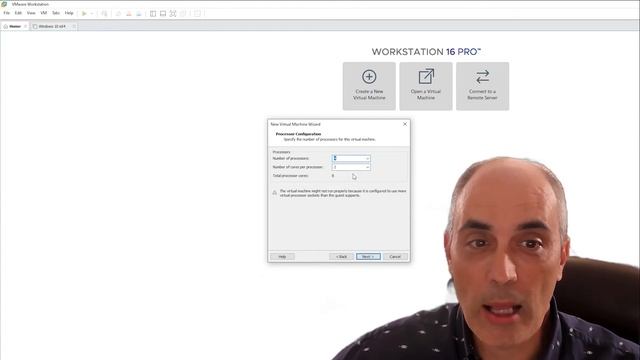Click the thumbnail bar toolbar icon
This screenshot has height=360, width=640.
(163, 13)
